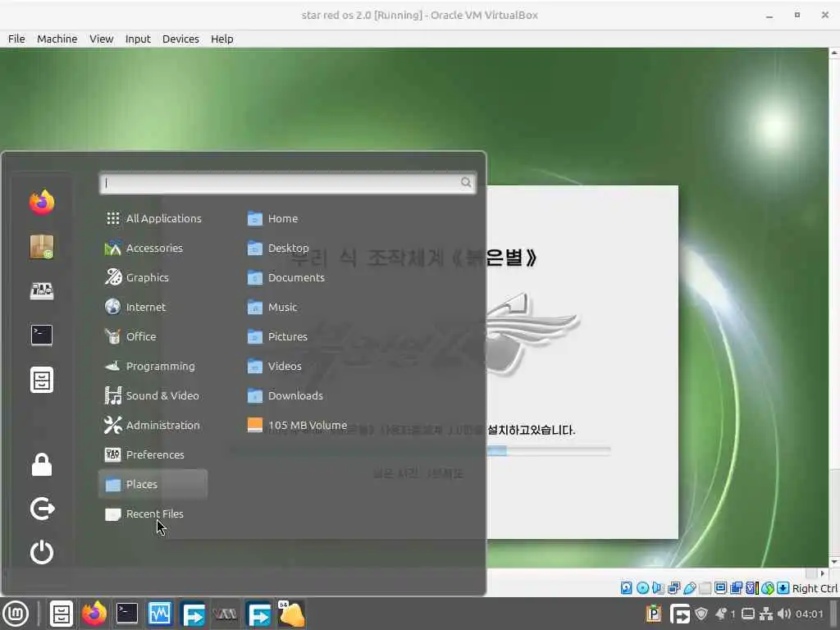Image resolution: width=840 pixels, height=630 pixels.
Task: Click the optical drive status icon
Action: click(x=643, y=588)
